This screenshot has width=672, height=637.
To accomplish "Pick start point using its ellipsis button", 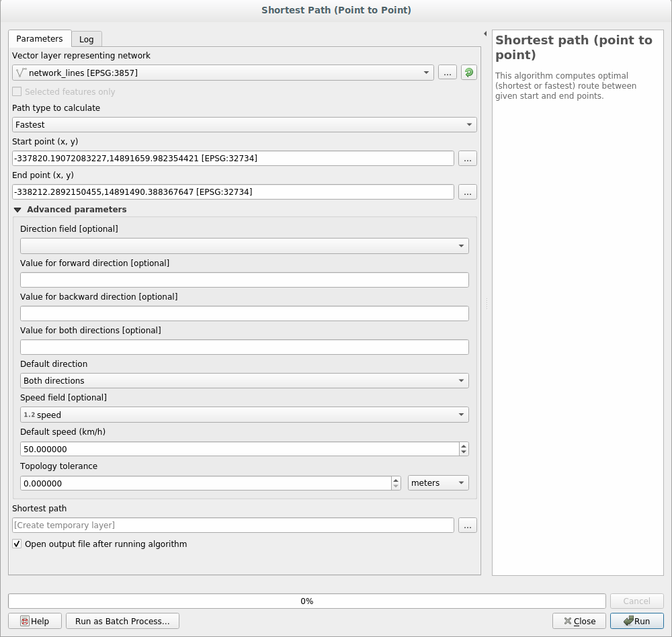I will point(468,159).
